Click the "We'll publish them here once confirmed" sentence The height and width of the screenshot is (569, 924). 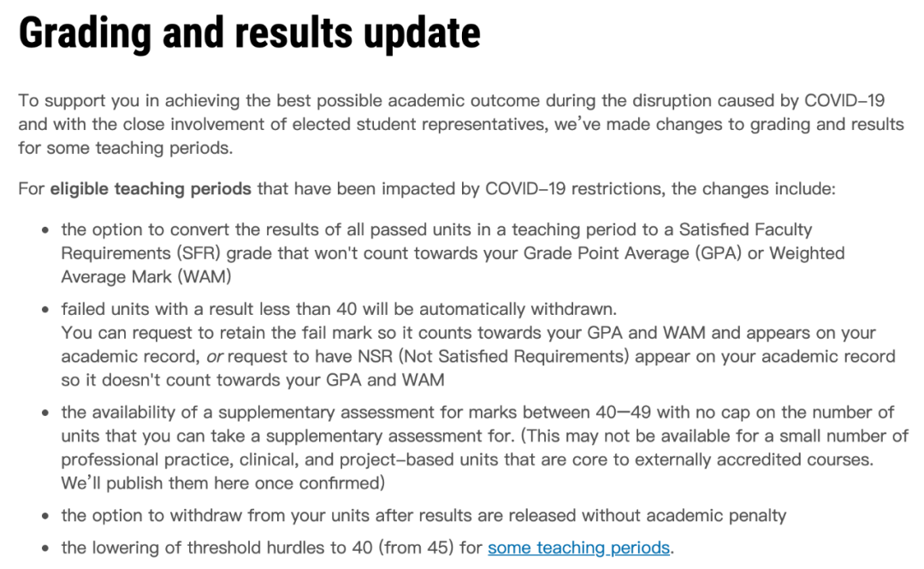tap(222, 483)
